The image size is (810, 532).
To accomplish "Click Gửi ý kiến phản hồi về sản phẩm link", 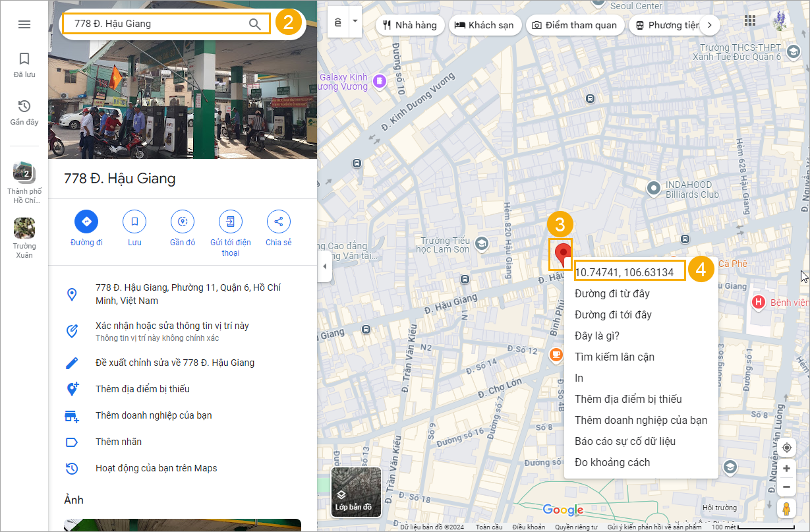I will [x=654, y=527].
